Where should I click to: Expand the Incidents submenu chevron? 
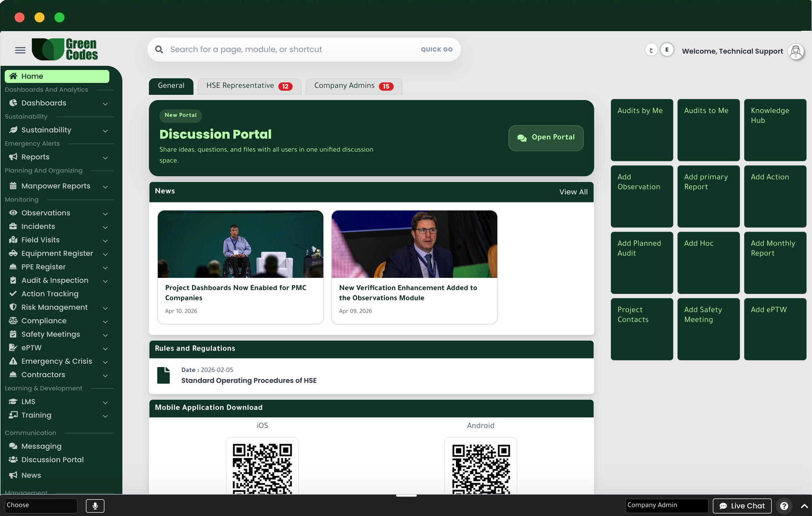105,227
